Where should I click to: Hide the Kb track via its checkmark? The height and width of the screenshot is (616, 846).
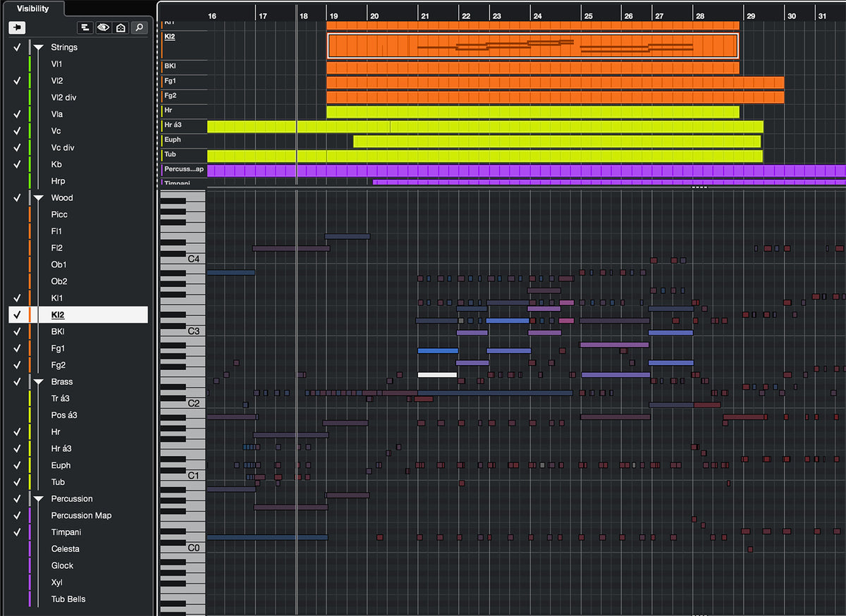click(17, 164)
